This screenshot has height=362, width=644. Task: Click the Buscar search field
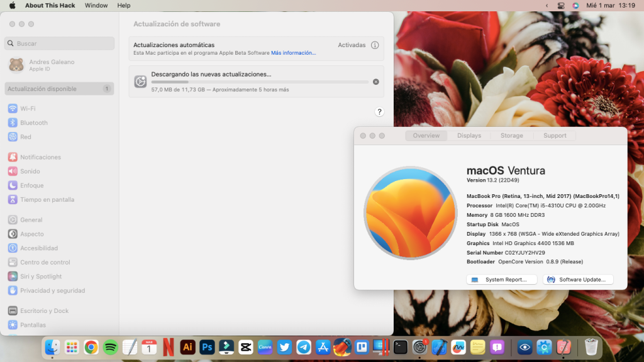pos(60,43)
